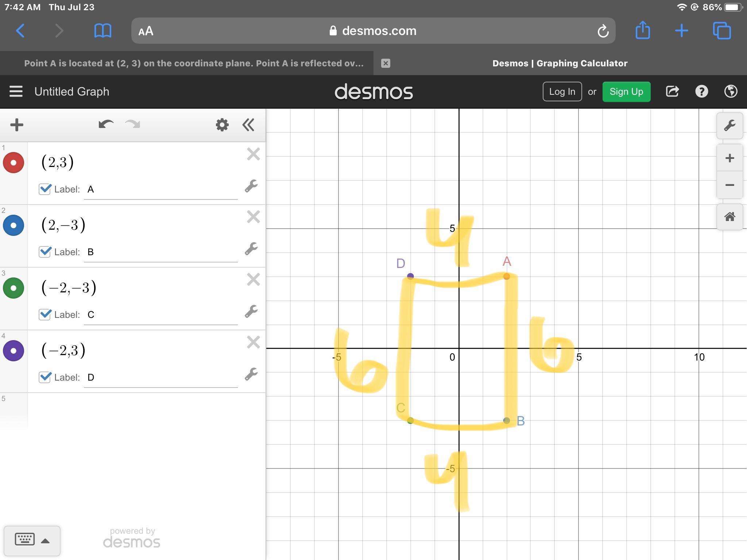Expand the add item plus menu
The height and width of the screenshot is (560, 747).
17,125
